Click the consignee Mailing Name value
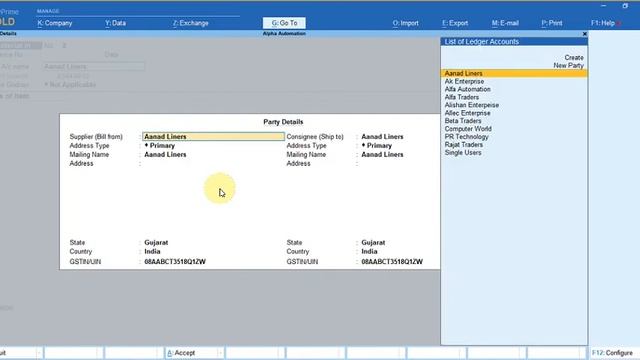 tap(382, 155)
